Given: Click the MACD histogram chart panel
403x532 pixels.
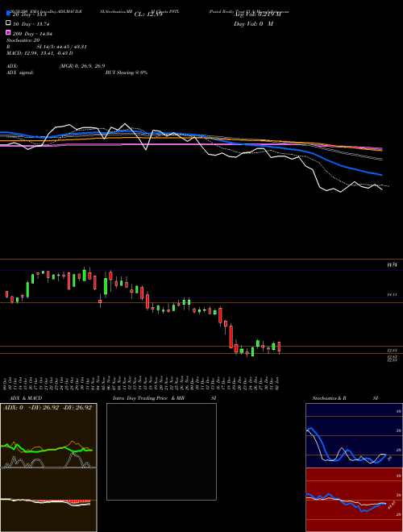Looking at the screenshot, I should coord(48,500).
